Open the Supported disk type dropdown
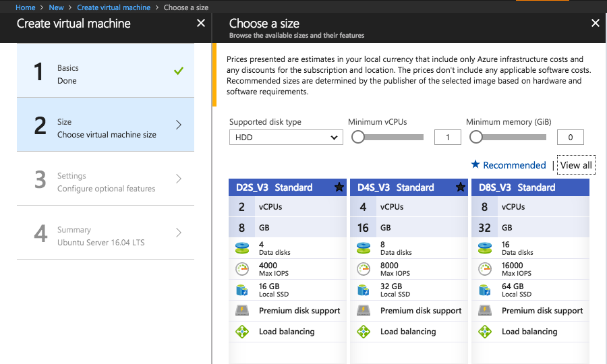This screenshot has height=364, width=607. [x=286, y=138]
